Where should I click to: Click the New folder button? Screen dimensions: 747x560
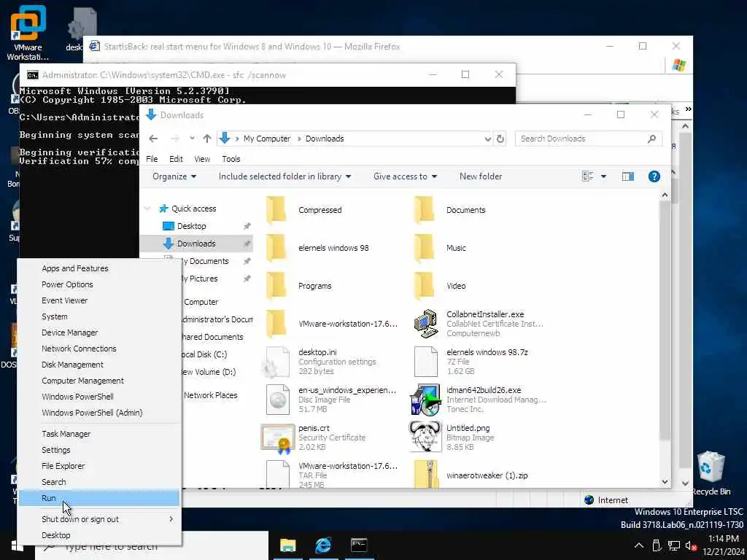point(481,176)
